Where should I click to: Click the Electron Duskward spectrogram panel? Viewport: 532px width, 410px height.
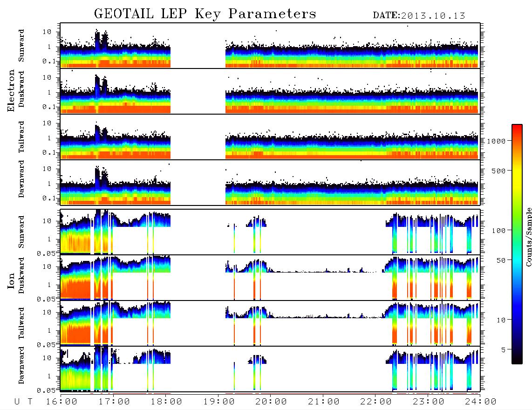pyautogui.click(x=270, y=91)
